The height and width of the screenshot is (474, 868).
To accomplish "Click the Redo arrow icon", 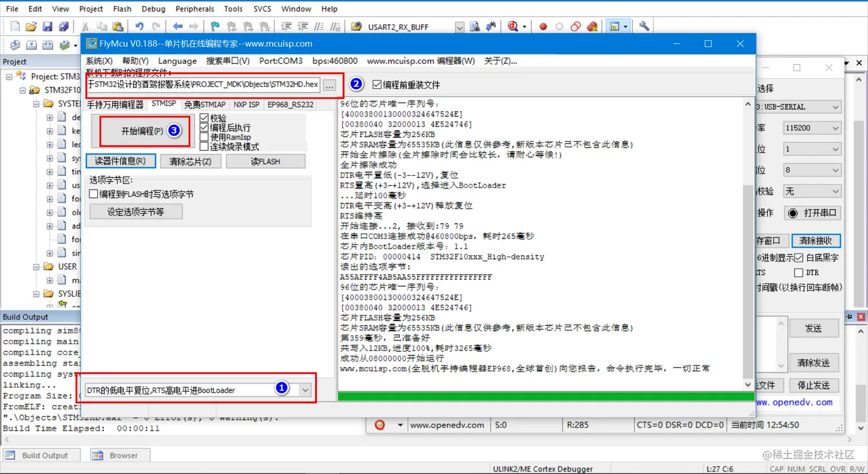I will click(156, 26).
